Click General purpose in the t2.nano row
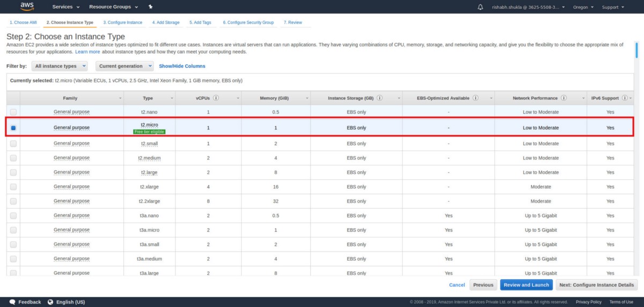The height and width of the screenshot is (307, 644). tap(71, 112)
